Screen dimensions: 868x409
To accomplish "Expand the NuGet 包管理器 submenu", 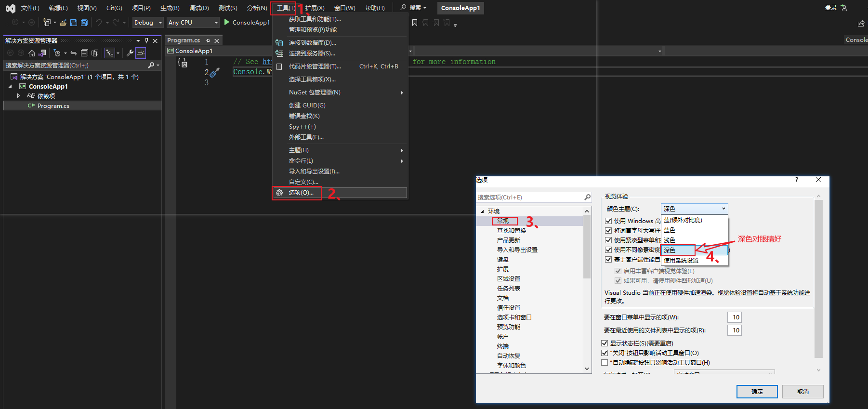I will click(x=340, y=92).
